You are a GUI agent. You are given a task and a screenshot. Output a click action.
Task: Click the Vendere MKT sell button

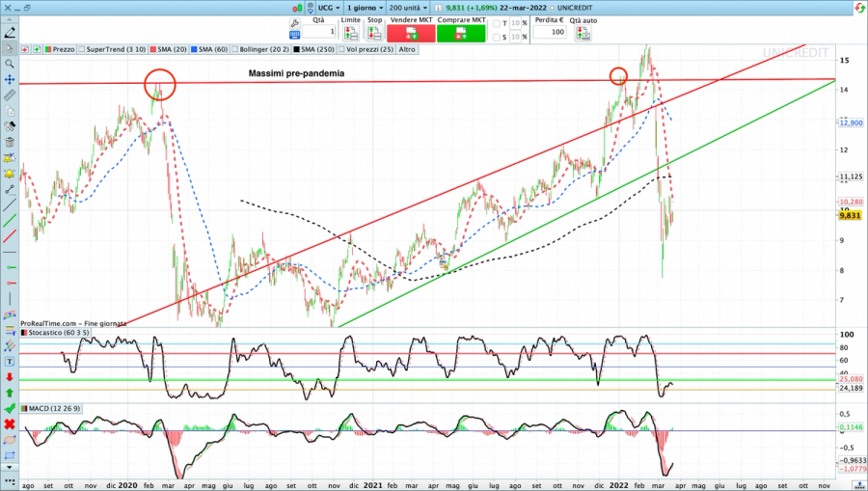[x=411, y=33]
